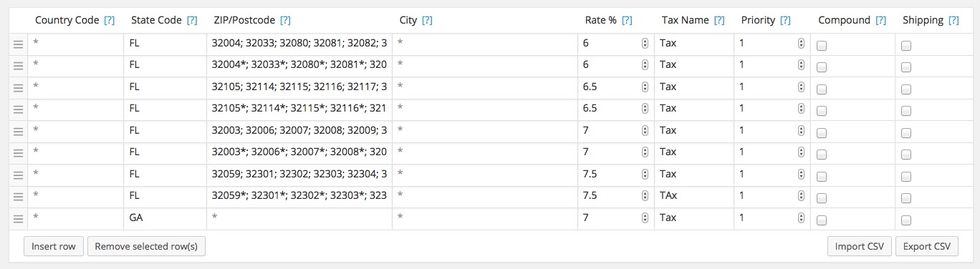Image resolution: width=980 pixels, height=269 pixels.
Task: Tick the Shipping checkbox for the GA row
Action: point(906,220)
